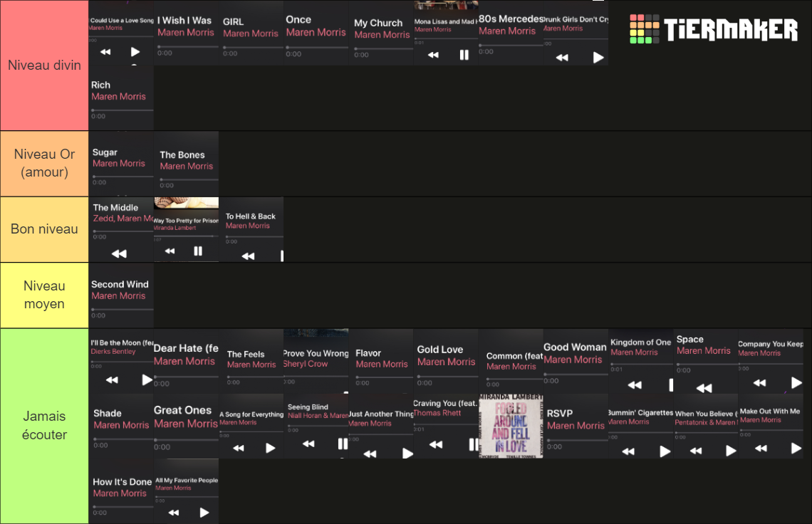
Task: Click the RSVP song title
Action: tap(560, 413)
